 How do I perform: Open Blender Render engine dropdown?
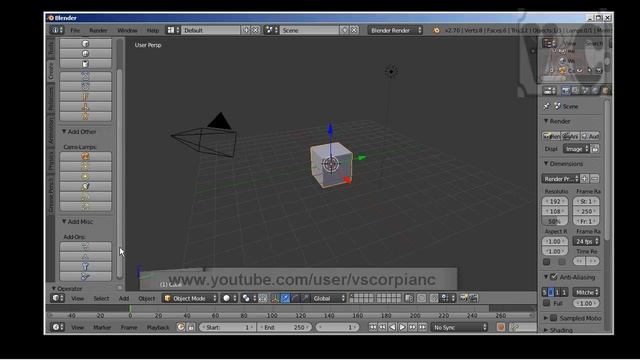coord(395,30)
